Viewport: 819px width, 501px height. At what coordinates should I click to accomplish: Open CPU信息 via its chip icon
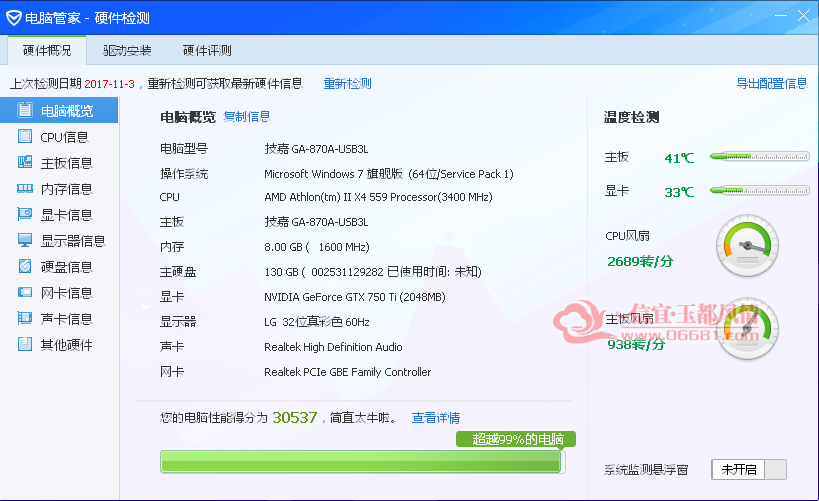pos(25,136)
